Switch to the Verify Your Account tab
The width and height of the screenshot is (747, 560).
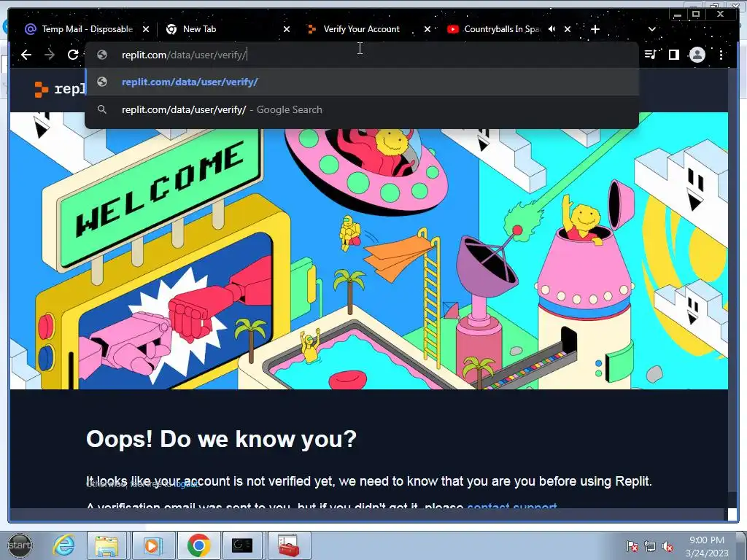pos(362,29)
